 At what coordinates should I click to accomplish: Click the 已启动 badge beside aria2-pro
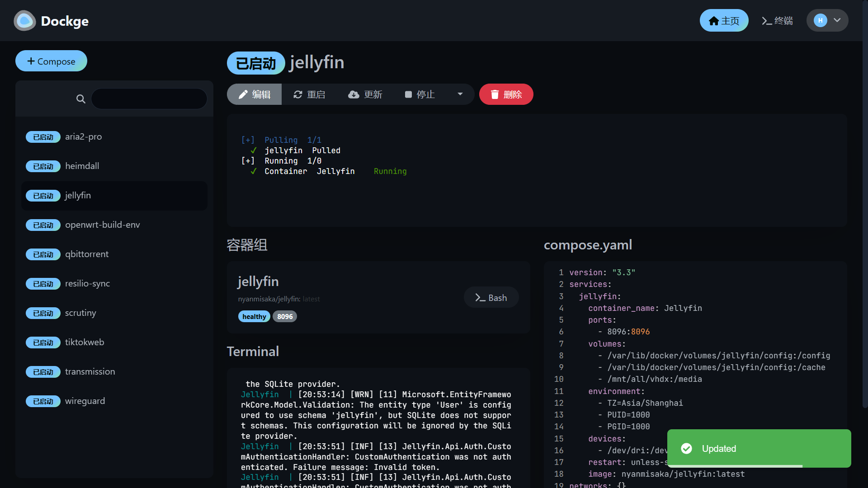[43, 137]
